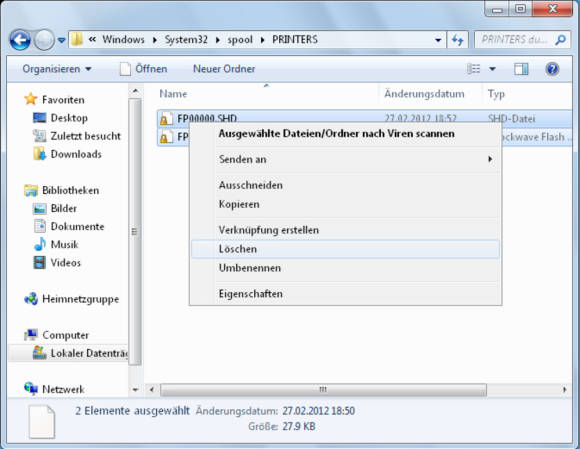This screenshot has height=449, width=580.
Task: Click the file thumbnail in details pane
Action: click(42, 422)
